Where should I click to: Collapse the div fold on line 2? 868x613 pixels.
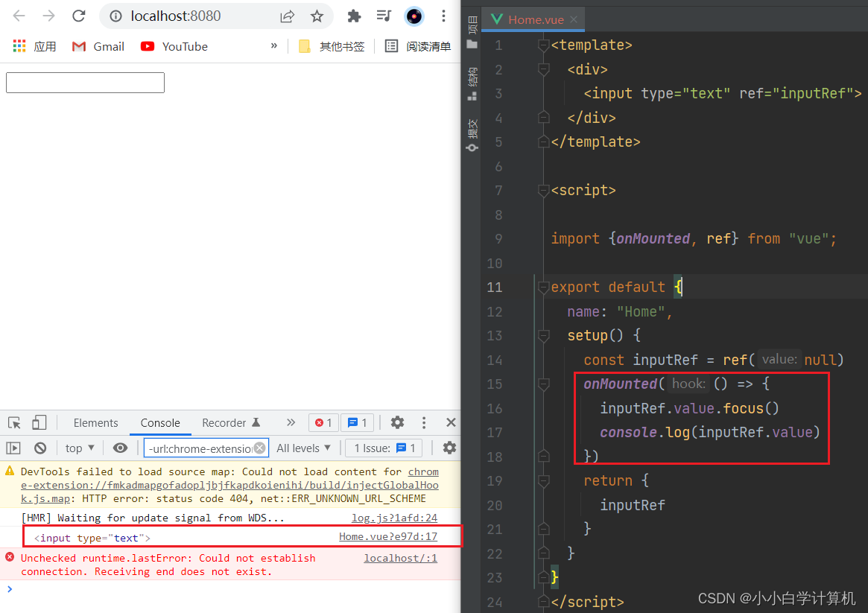click(544, 70)
